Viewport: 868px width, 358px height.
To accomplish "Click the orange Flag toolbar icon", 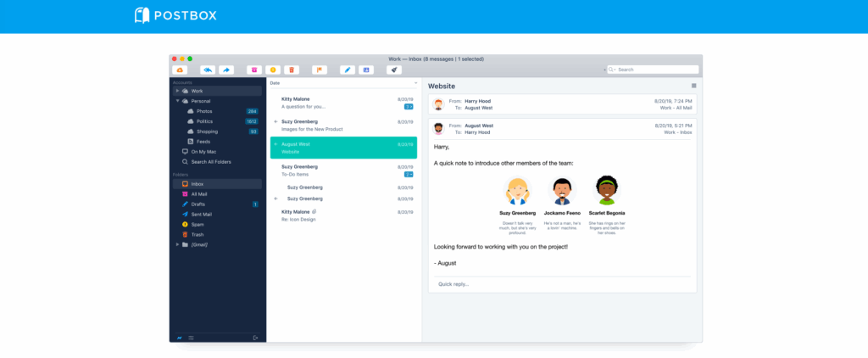I will point(320,70).
